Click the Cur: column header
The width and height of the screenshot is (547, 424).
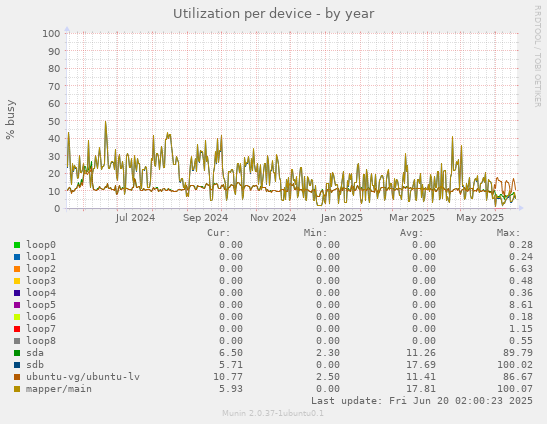coord(219,233)
